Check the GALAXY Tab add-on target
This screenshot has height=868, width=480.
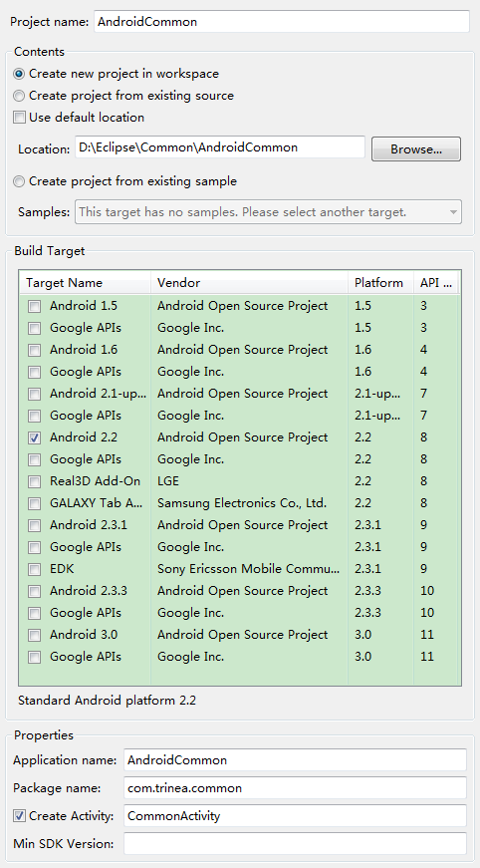click(x=34, y=503)
